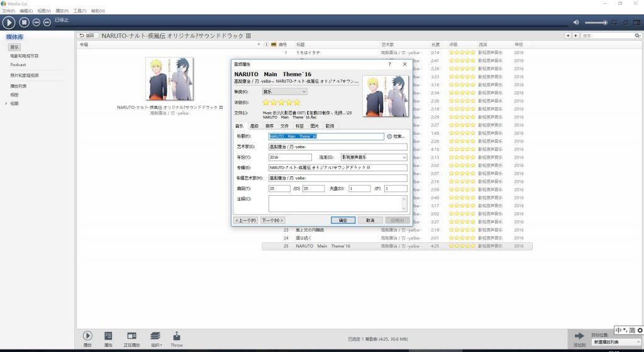Select 照片和家庭视频 in the sidebar
The image size is (644, 352).
tap(25, 76)
